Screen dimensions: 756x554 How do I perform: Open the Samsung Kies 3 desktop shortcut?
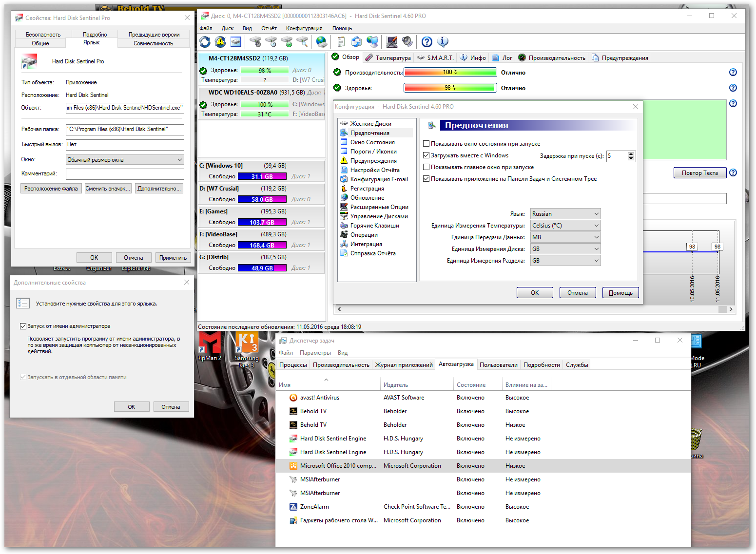click(x=247, y=350)
